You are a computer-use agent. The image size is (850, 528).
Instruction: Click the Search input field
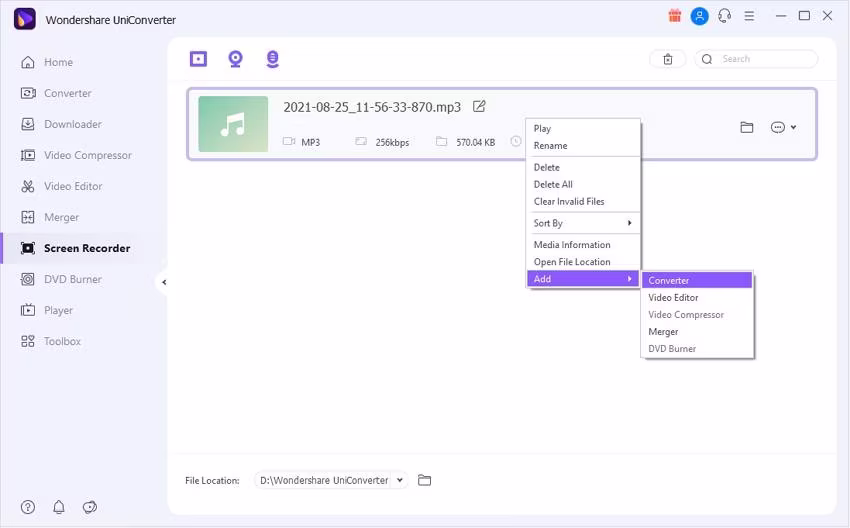coord(756,59)
